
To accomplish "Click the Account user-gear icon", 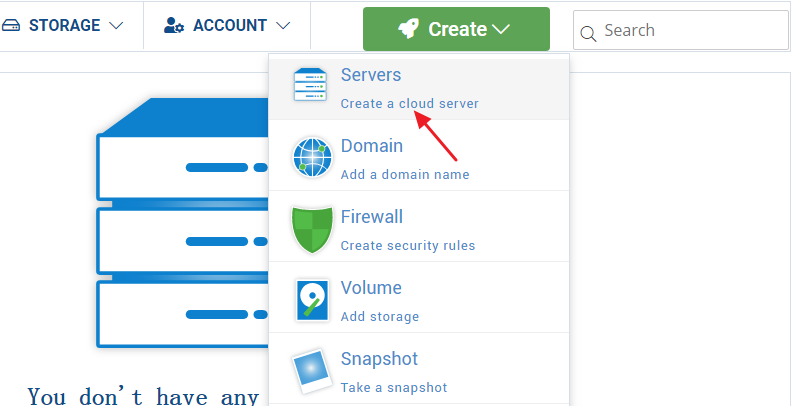I will (174, 25).
